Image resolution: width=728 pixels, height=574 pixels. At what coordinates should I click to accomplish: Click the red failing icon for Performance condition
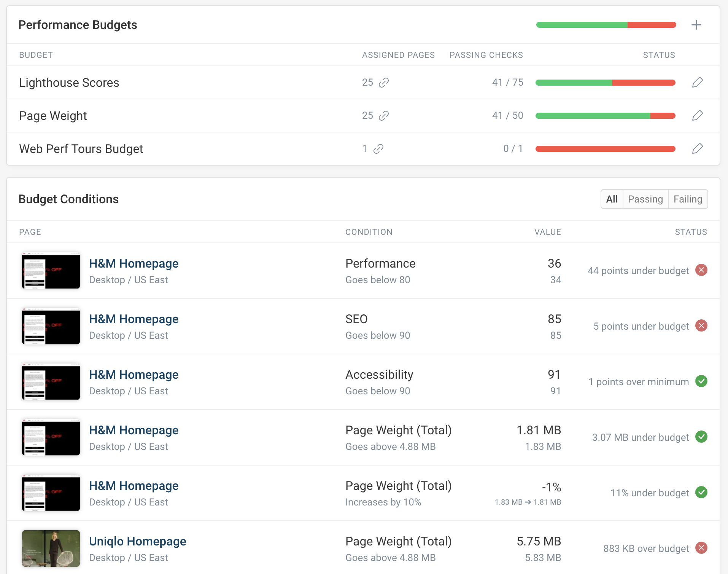click(701, 270)
